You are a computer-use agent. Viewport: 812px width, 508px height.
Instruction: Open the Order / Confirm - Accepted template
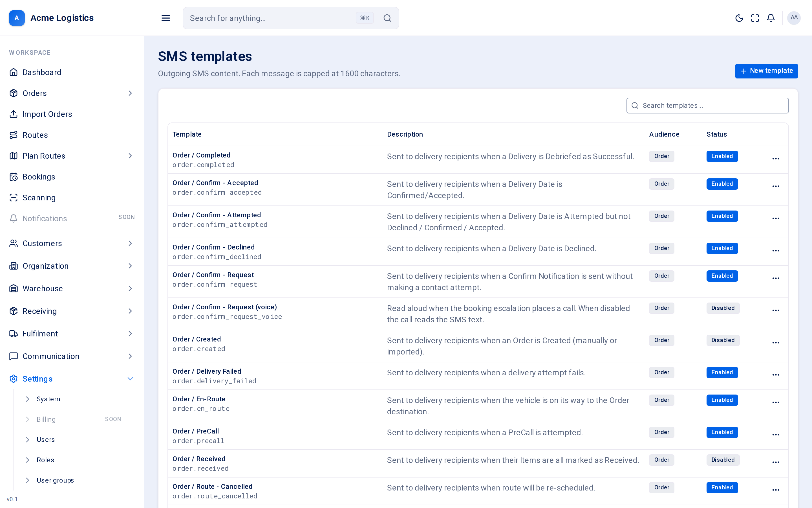point(215,183)
